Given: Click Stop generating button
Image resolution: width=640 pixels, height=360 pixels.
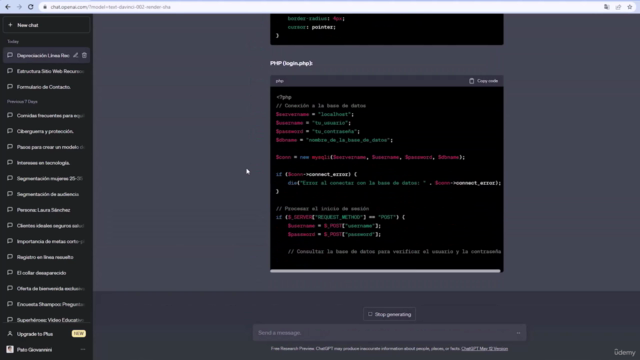Looking at the screenshot, I should point(389,314).
